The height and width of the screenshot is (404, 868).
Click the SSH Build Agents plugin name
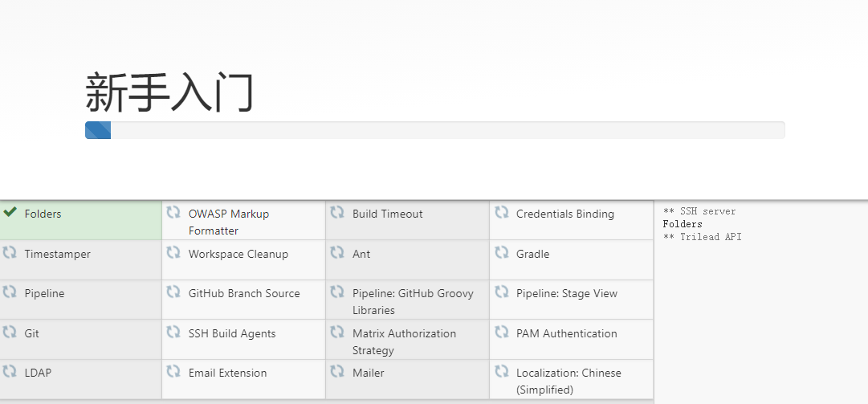pos(231,333)
